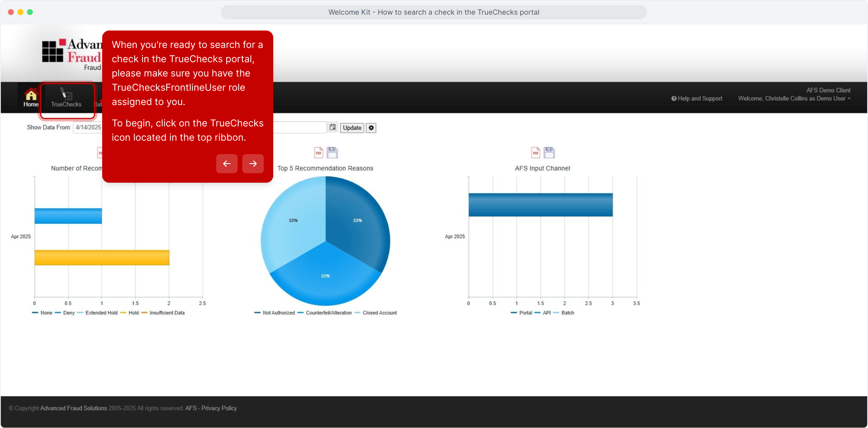Click the Advanced Fraud Solutions footer link
Image resolution: width=868 pixels, height=428 pixels.
click(x=74, y=408)
